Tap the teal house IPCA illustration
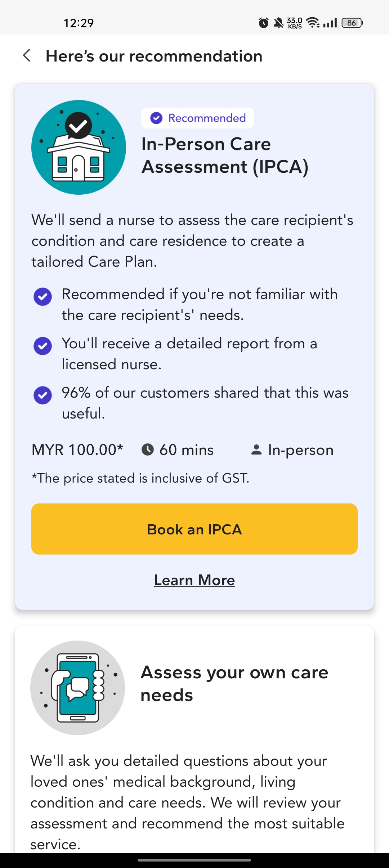The width and height of the screenshot is (389, 868). point(79,148)
